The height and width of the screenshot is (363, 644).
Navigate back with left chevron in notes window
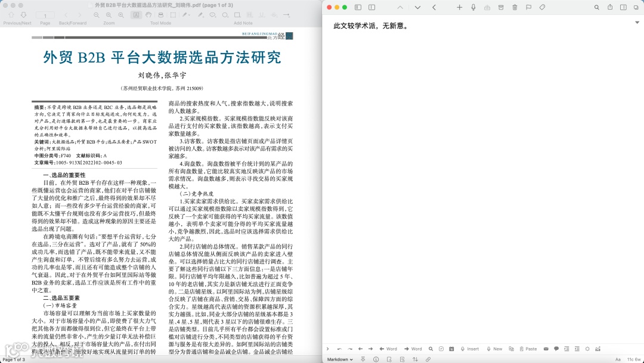pos(434,7)
